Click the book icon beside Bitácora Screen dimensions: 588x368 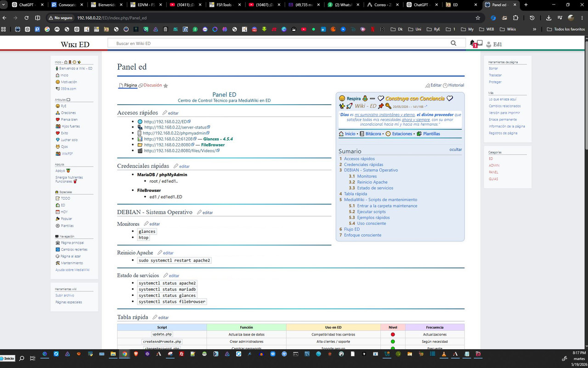tap(362, 134)
